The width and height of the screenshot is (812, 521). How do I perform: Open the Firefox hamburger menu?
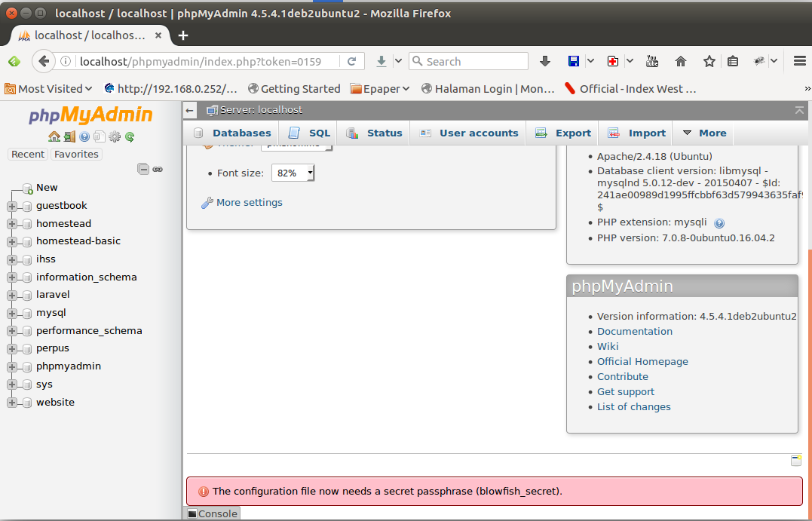pos(800,61)
